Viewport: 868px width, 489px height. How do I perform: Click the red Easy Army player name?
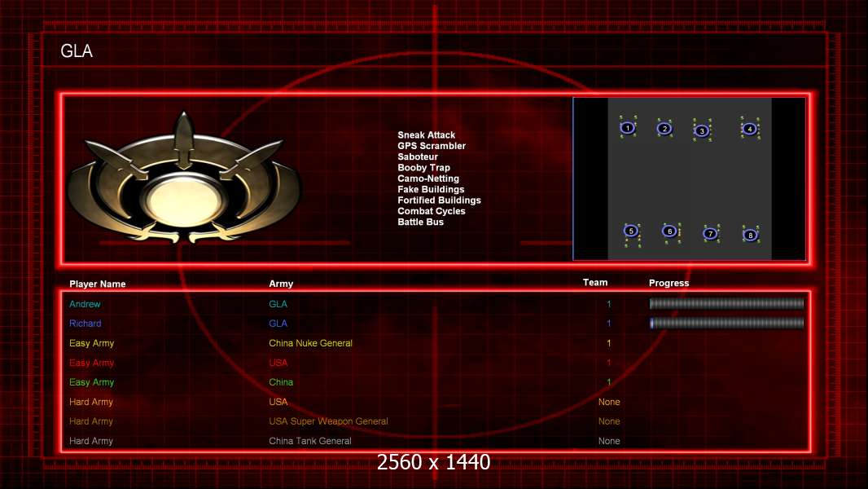(91, 363)
